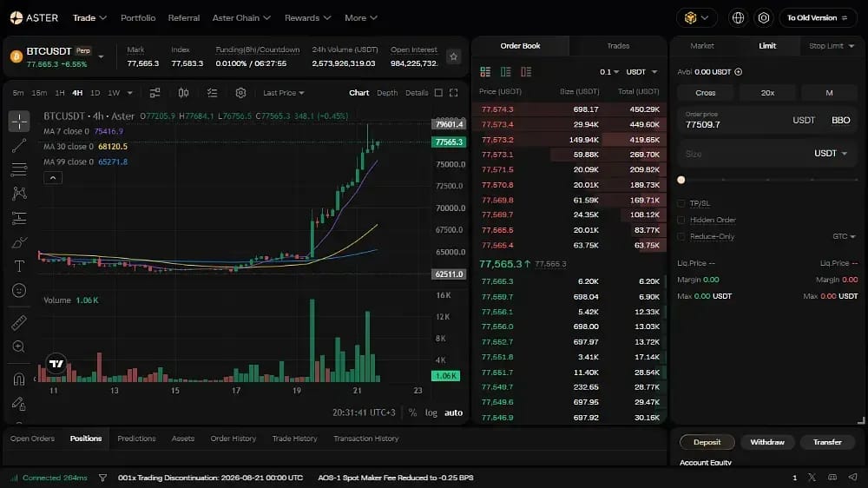Switch To Old Version
Screen dimensions: 868x488
(818, 17)
